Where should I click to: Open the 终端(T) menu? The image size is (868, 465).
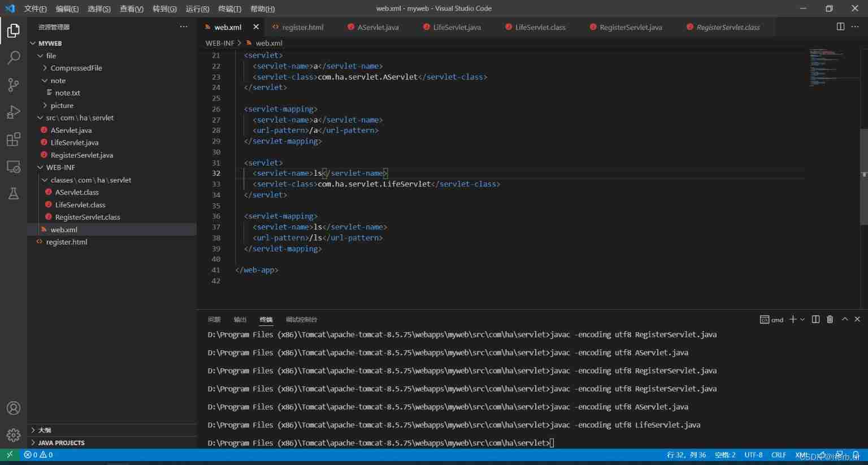click(229, 8)
